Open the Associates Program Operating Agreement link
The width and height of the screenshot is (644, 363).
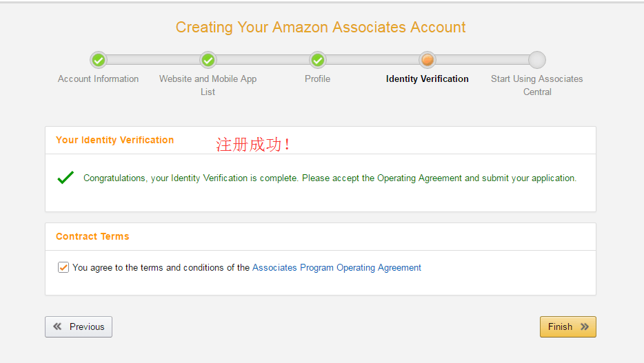[336, 268]
